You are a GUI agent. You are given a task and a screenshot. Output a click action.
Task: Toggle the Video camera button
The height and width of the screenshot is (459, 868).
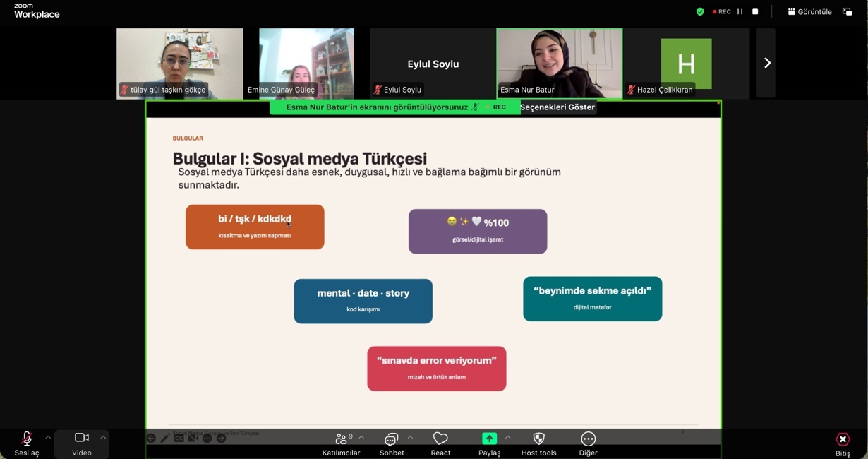point(82,444)
